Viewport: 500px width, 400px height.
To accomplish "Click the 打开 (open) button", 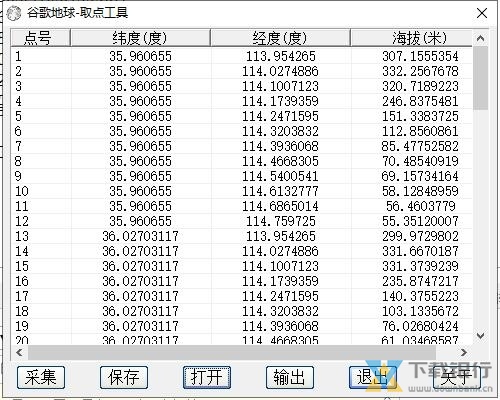I will pyautogui.click(x=207, y=377).
